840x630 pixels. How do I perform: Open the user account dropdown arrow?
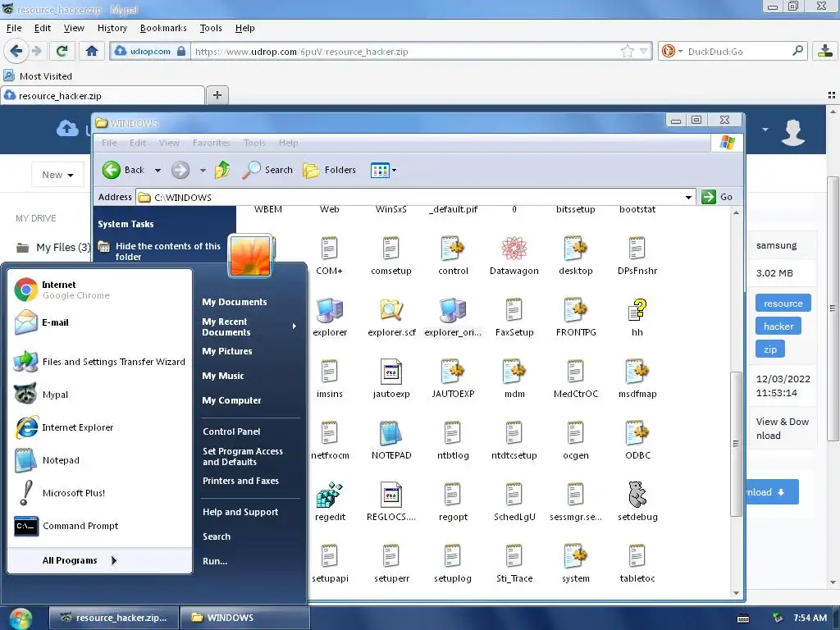765,129
